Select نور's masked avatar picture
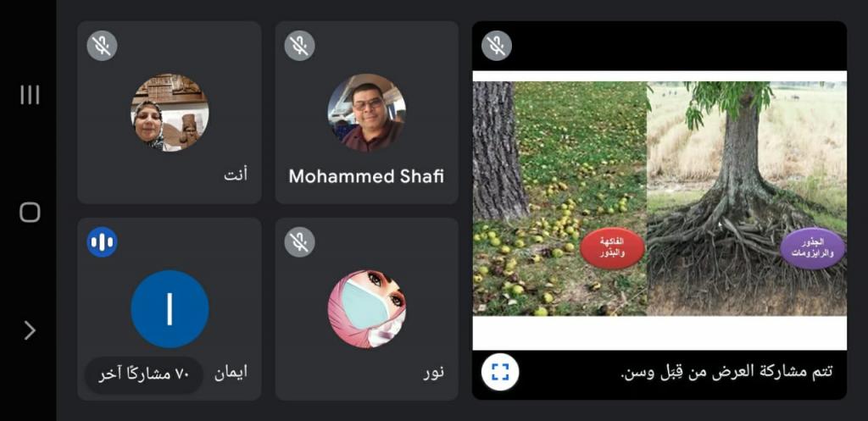 [366, 308]
